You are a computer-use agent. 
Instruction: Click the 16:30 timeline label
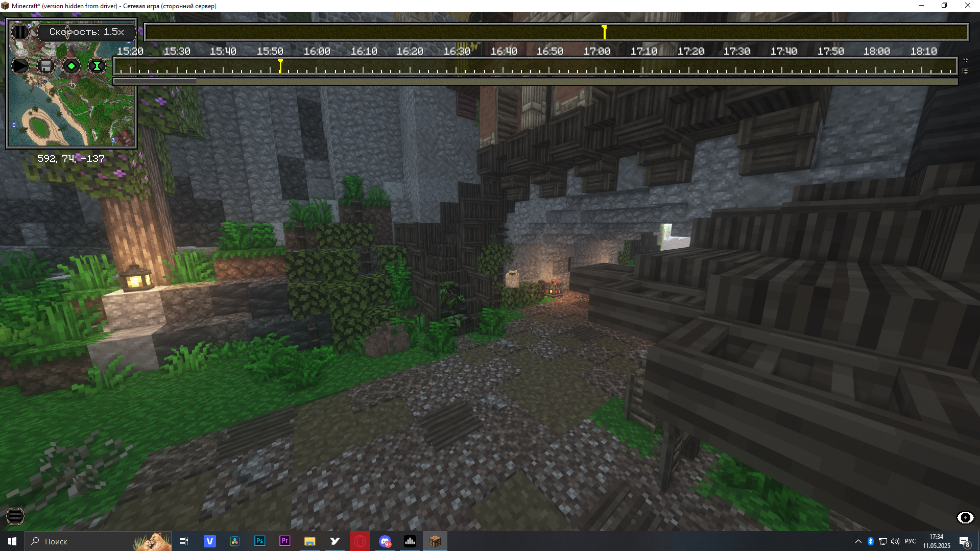[457, 51]
